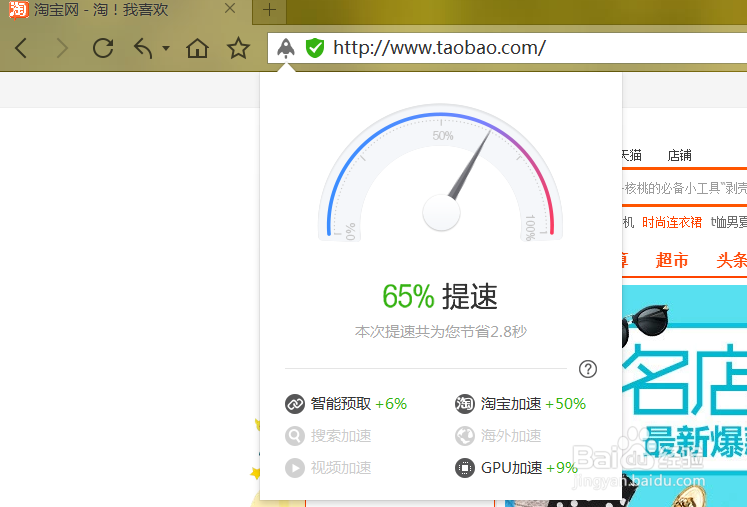Open dropdown next to the undo arrow

point(166,48)
